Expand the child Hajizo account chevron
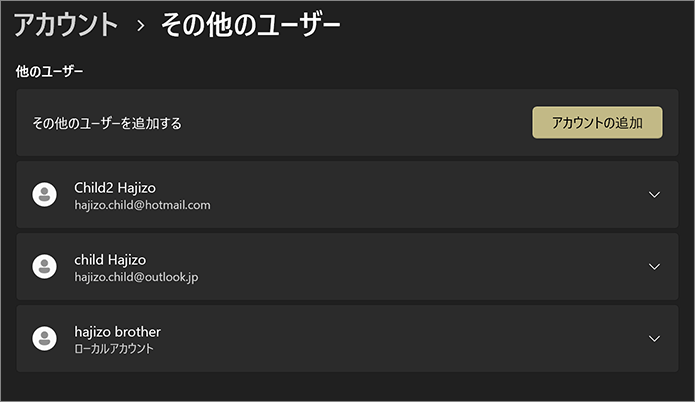Viewport: 695px width, 402px height. click(x=654, y=266)
